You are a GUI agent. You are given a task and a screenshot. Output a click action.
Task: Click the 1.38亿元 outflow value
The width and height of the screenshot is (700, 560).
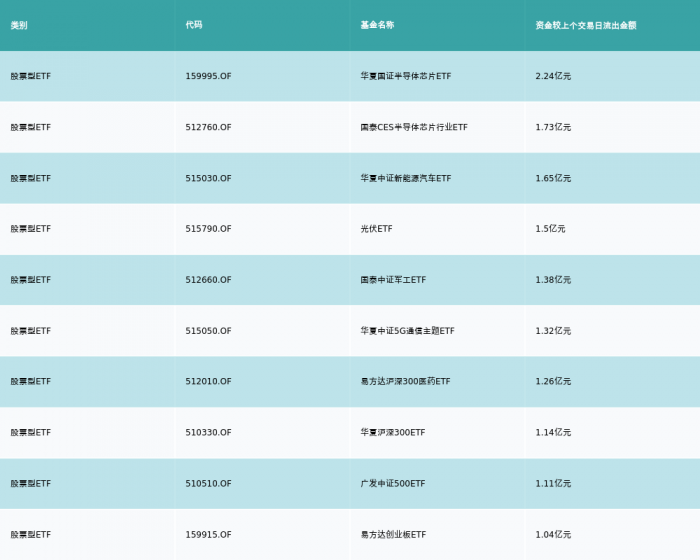553,280
